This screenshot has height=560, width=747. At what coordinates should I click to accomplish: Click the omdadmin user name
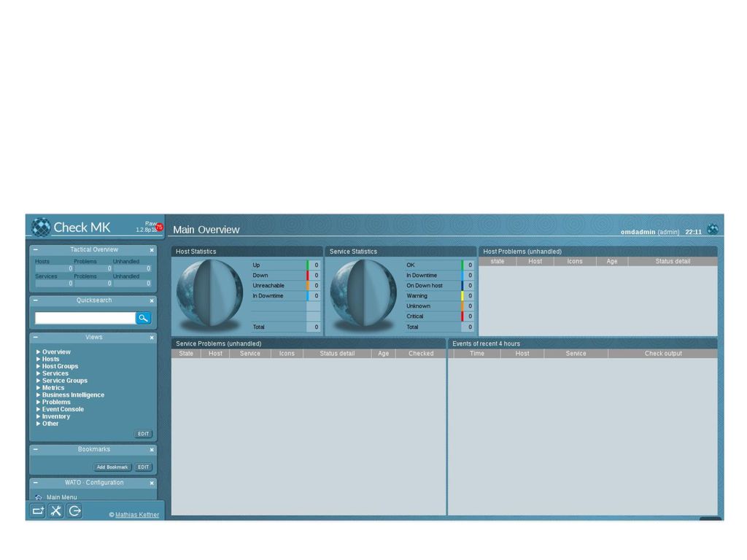tap(638, 232)
